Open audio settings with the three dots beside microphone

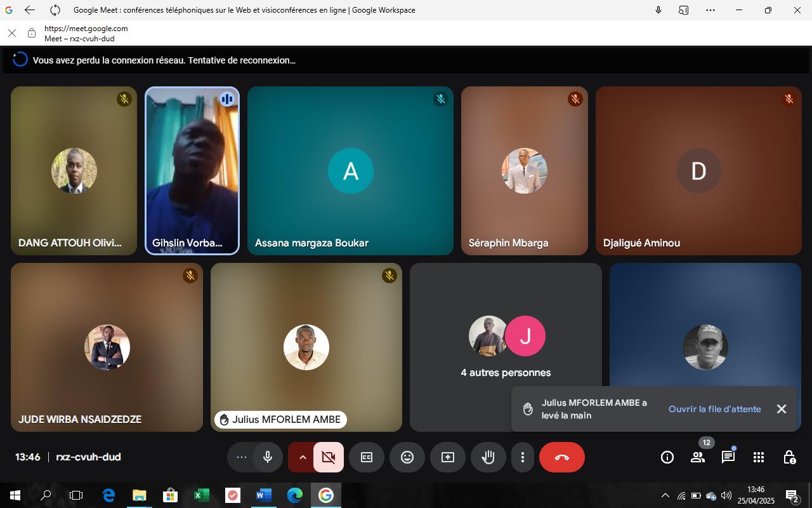point(242,457)
